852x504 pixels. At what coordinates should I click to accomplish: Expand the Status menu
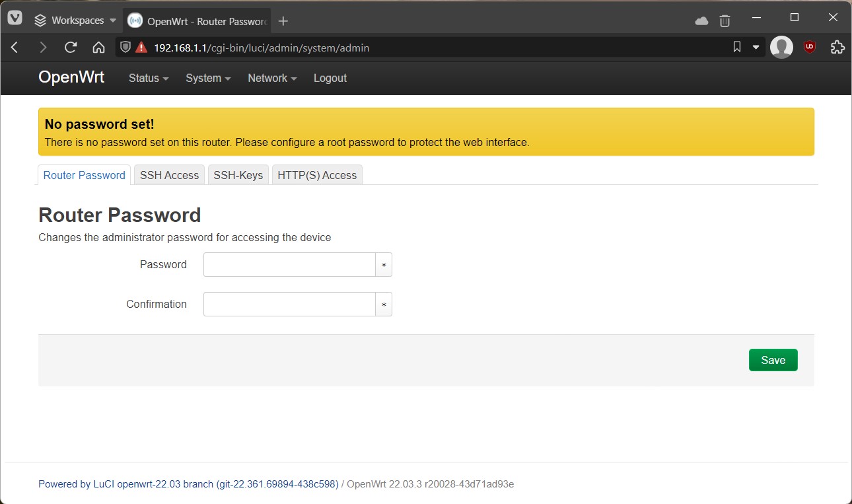click(x=149, y=78)
